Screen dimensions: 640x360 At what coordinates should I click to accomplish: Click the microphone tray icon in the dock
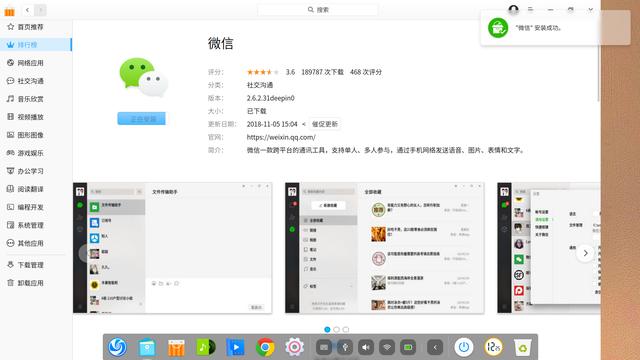point(345,347)
